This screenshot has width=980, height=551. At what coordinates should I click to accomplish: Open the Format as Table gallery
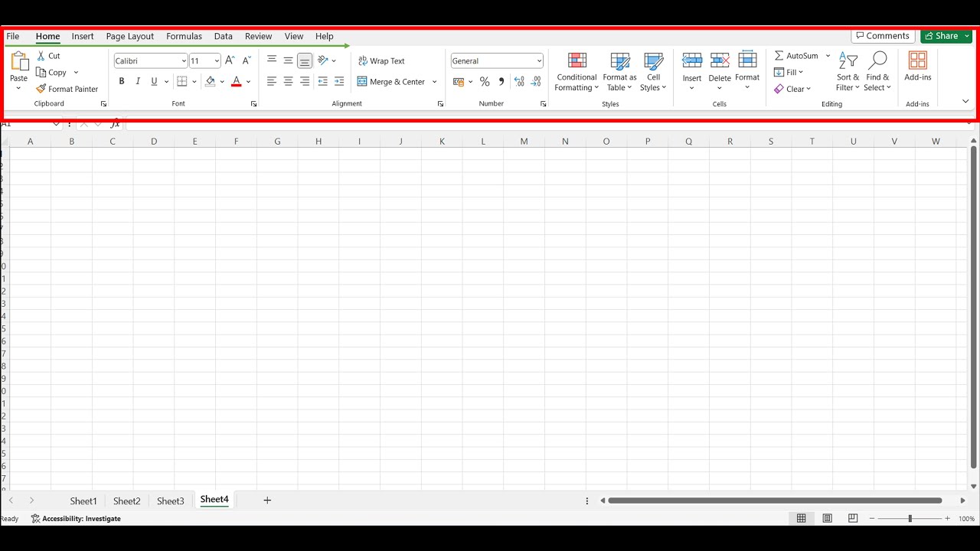(x=620, y=72)
